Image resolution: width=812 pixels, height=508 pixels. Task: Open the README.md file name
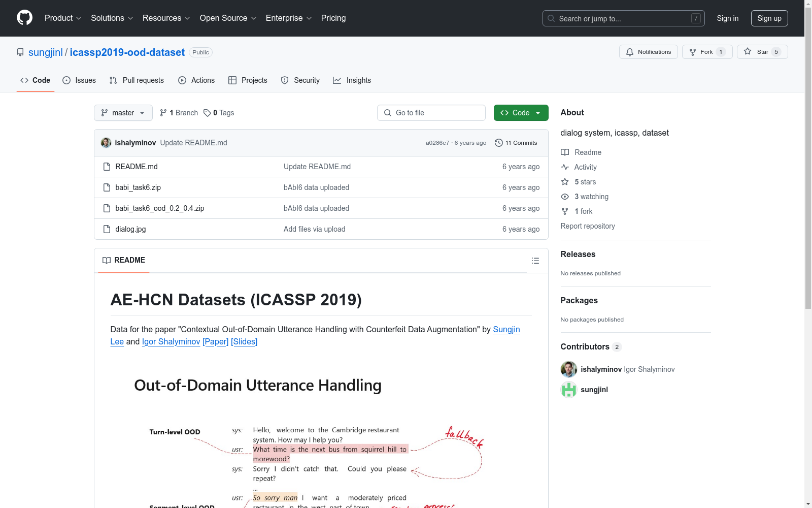137,167
